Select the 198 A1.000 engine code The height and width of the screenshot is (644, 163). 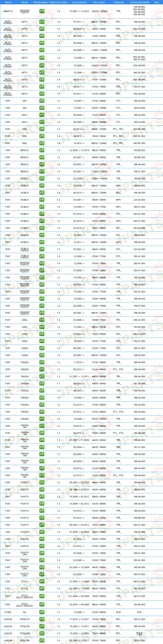click(x=139, y=171)
